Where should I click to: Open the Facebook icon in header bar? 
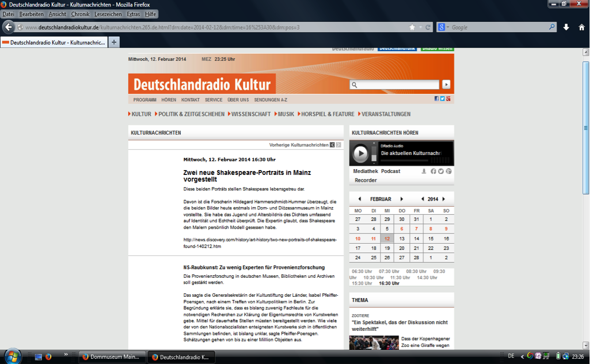(x=437, y=99)
